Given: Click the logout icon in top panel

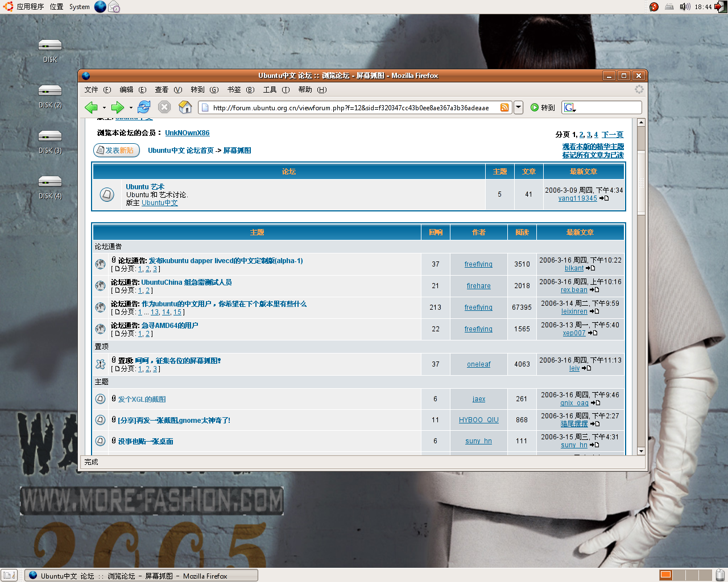Looking at the screenshot, I should coord(721,7).
